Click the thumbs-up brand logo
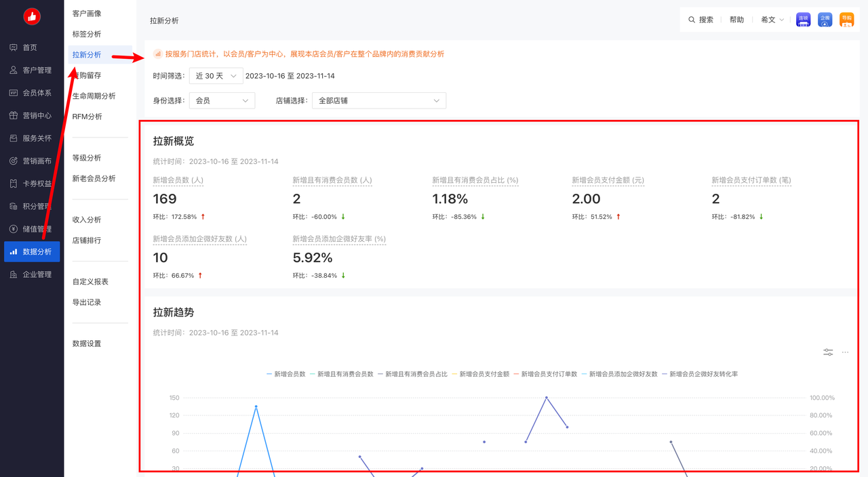Viewport: 868px width, 477px height. click(x=32, y=17)
